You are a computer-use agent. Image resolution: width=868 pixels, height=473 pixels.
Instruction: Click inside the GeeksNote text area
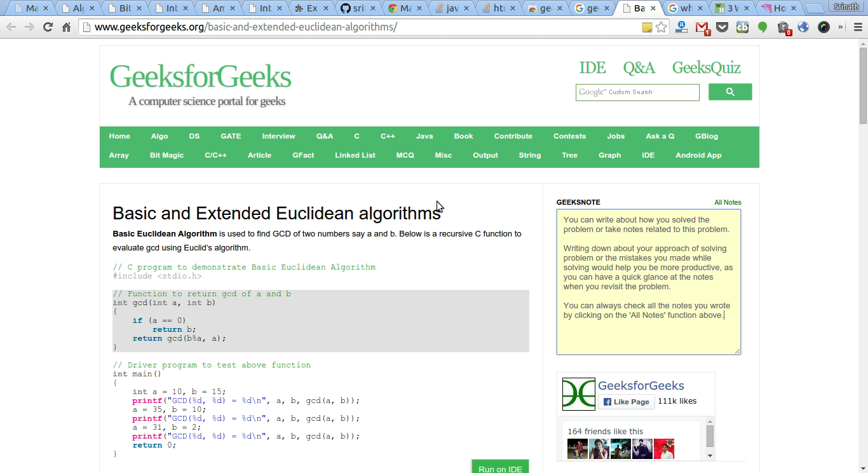(649, 282)
